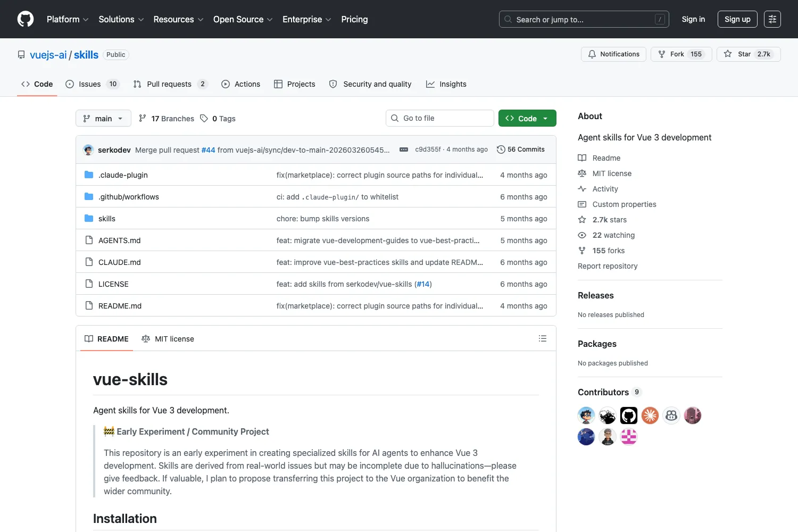Open the .github/workflows folder
798x532 pixels.
click(129, 197)
